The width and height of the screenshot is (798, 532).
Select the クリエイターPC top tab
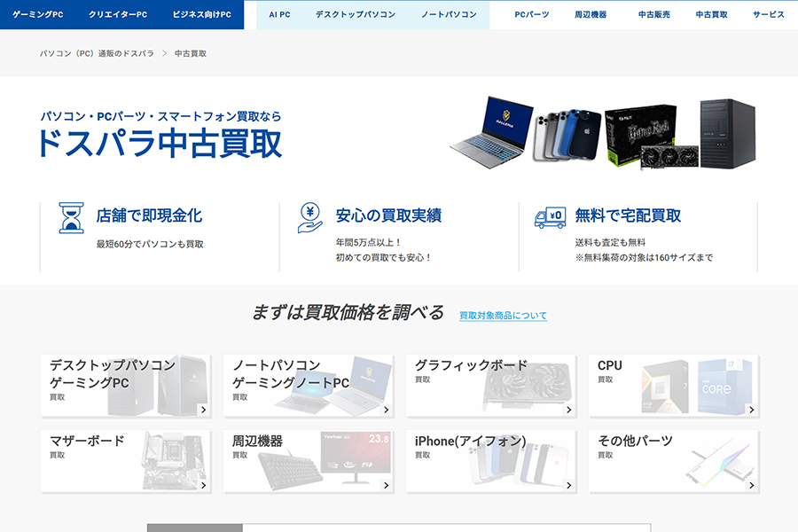pos(118,15)
